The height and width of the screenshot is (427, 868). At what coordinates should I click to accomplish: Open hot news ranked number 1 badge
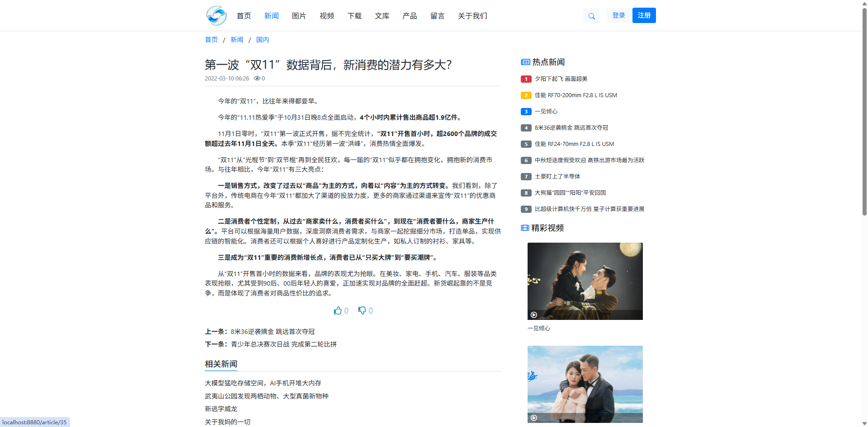[x=526, y=79]
